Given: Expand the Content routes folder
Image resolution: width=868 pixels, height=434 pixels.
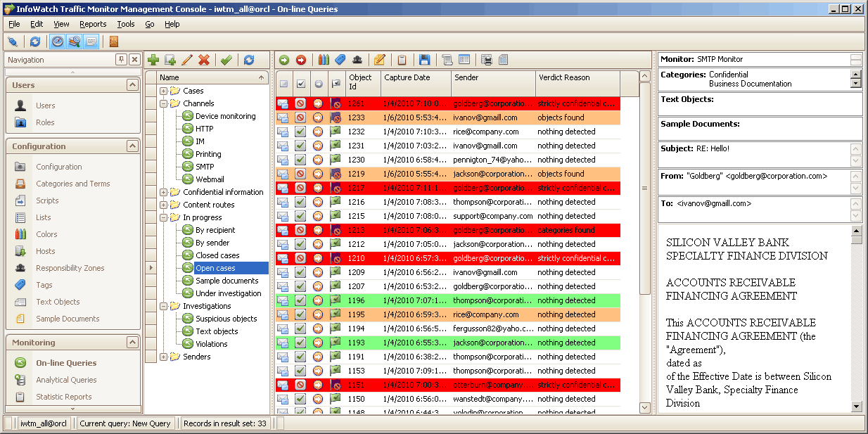Looking at the screenshot, I should point(164,205).
